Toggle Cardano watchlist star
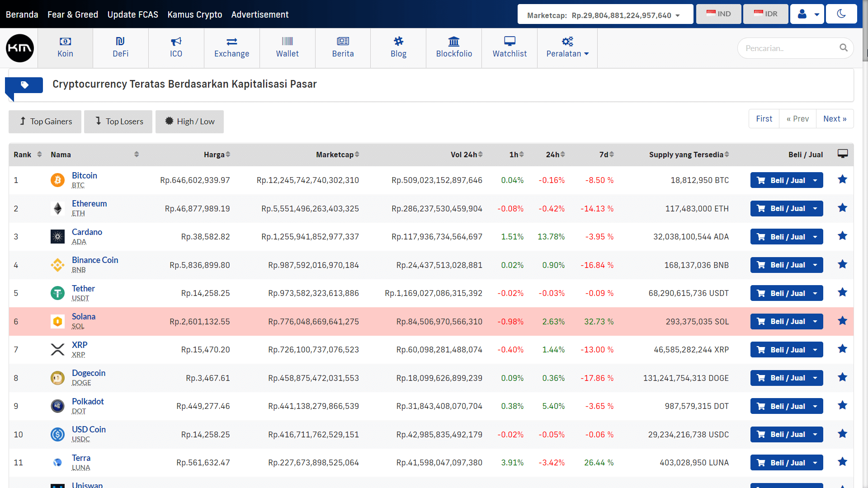This screenshot has width=868, height=488. pos(842,236)
